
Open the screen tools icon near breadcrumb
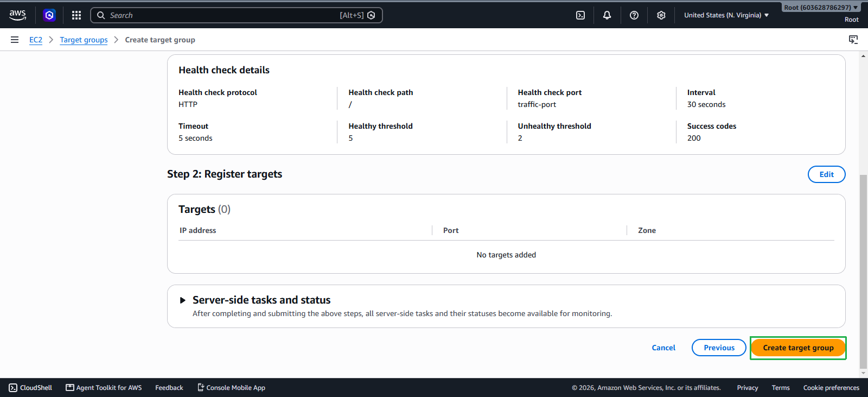(853, 40)
